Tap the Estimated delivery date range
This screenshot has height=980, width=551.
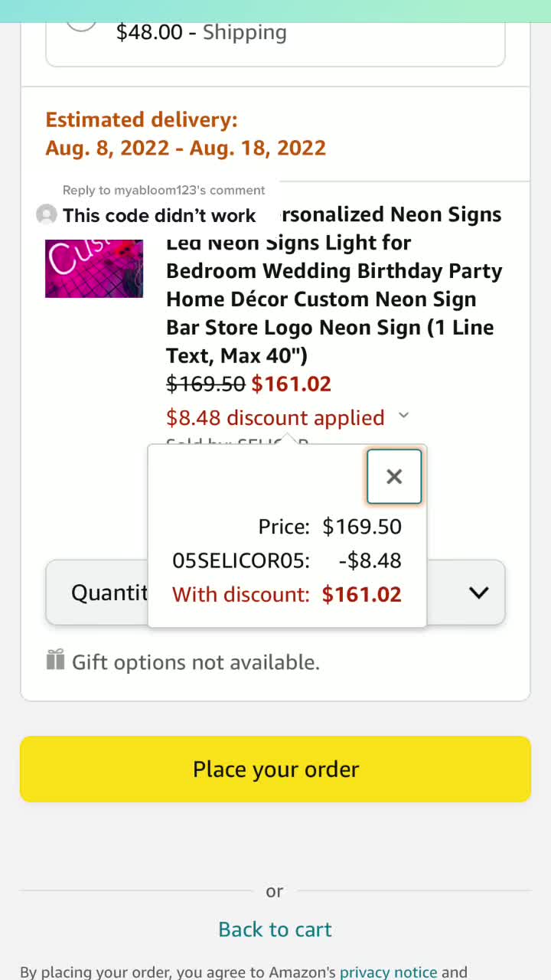(x=186, y=148)
